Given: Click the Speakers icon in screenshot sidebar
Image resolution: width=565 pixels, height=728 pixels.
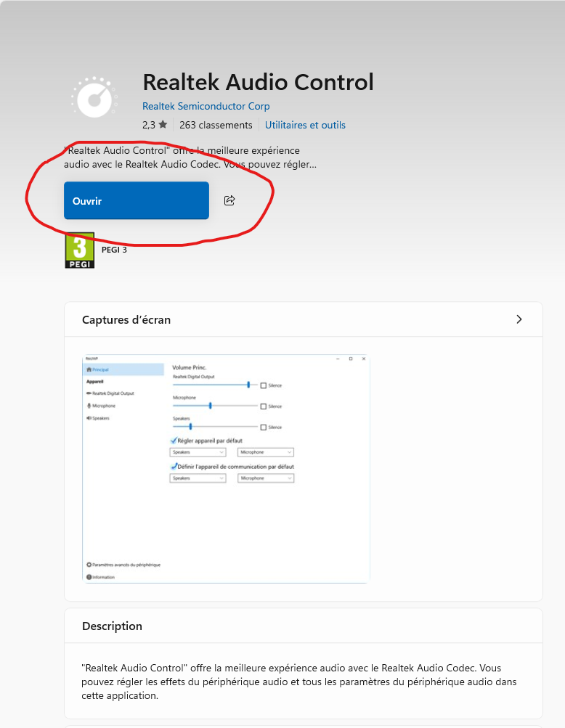Looking at the screenshot, I should point(89,418).
